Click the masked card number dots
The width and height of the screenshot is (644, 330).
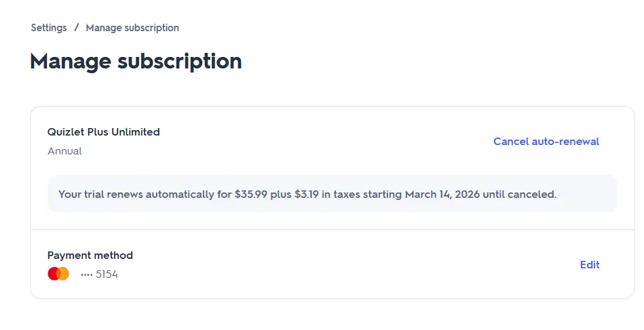[87, 274]
